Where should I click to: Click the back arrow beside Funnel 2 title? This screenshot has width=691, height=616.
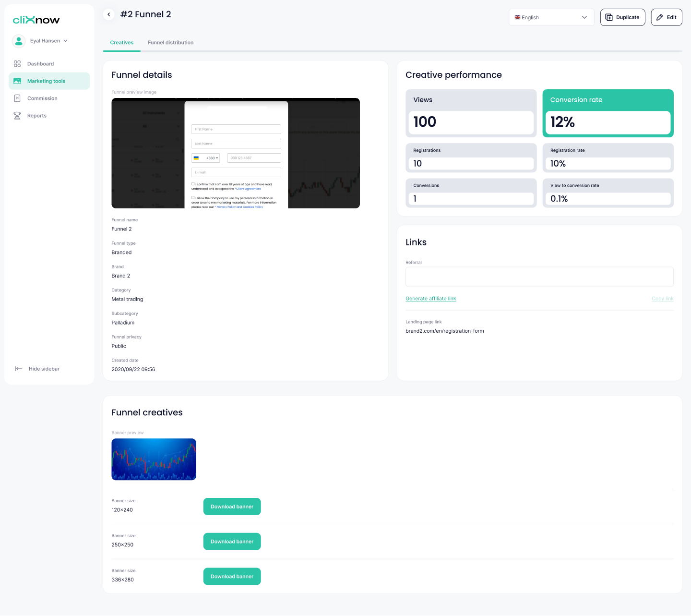(x=109, y=14)
